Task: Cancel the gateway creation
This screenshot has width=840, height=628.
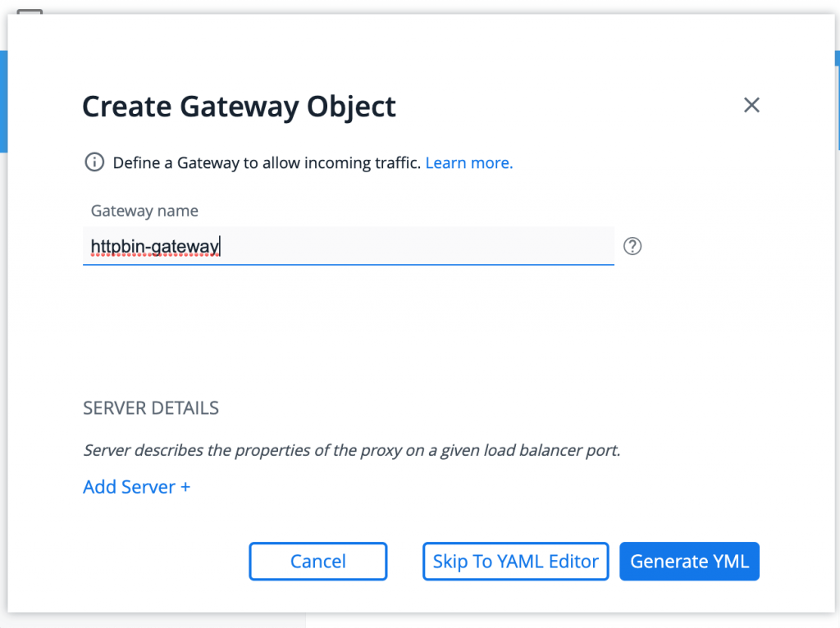Action: pos(317,561)
